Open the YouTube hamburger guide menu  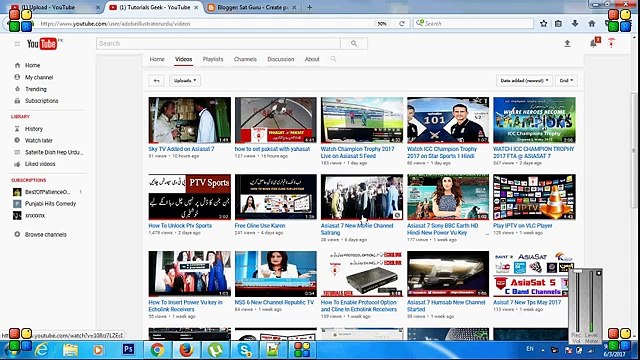[x=17, y=44]
